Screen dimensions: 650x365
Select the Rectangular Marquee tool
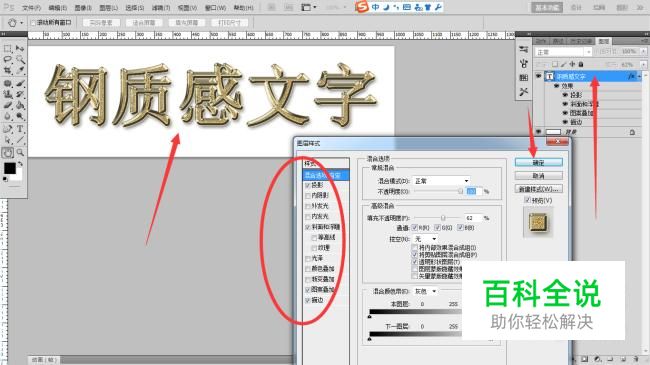click(7, 49)
